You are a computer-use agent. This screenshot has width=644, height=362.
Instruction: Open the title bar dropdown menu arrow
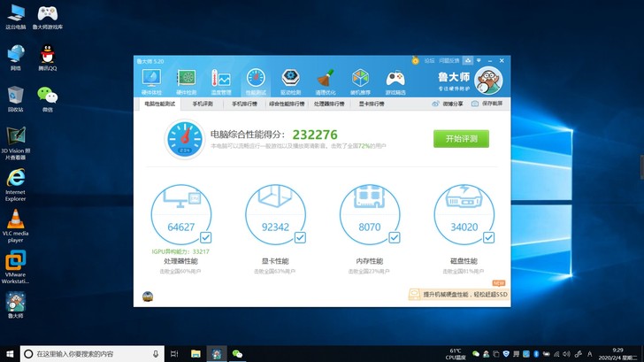[x=479, y=60]
